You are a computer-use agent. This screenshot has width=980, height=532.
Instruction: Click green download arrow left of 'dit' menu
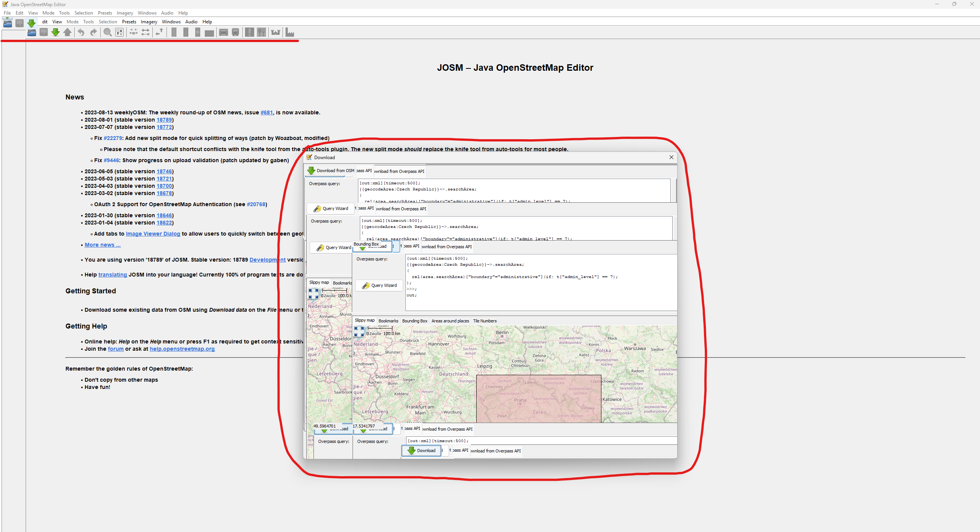[x=31, y=23]
